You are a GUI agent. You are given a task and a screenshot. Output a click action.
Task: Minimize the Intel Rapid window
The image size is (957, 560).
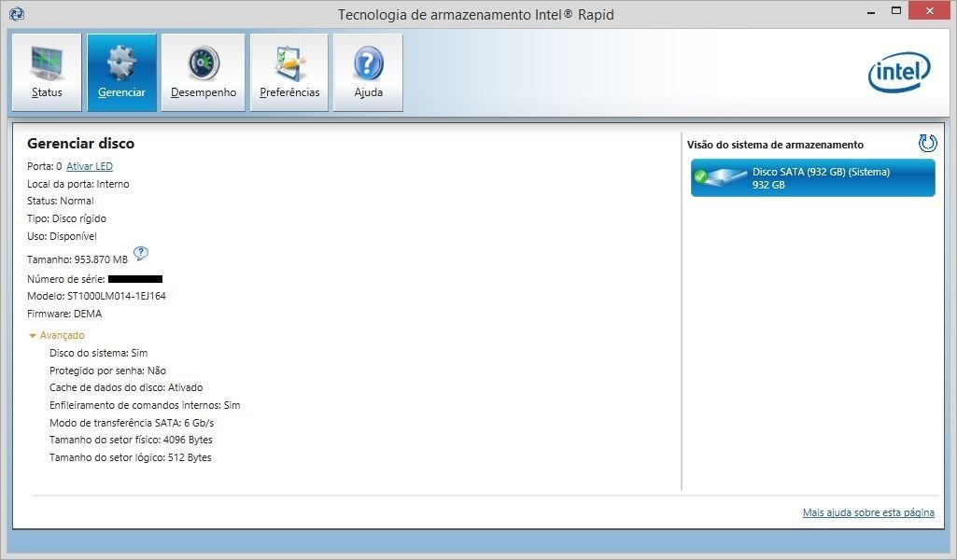point(871,11)
